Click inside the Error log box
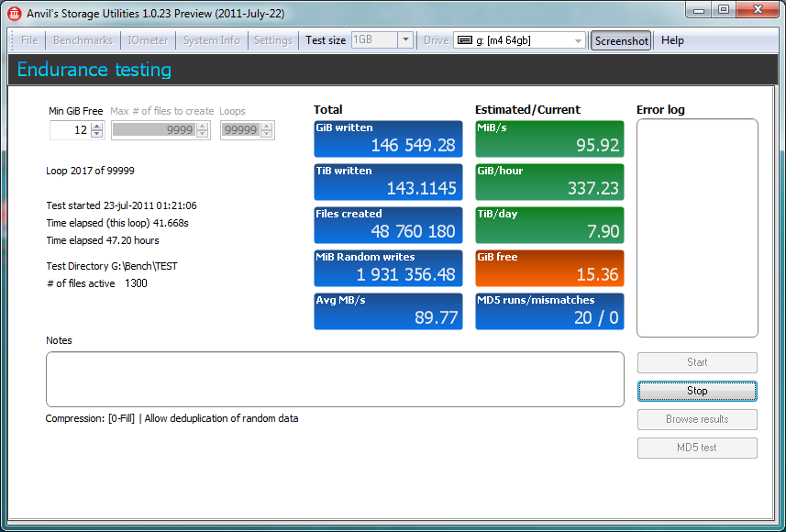Screen dimensions: 786x532 [697, 228]
